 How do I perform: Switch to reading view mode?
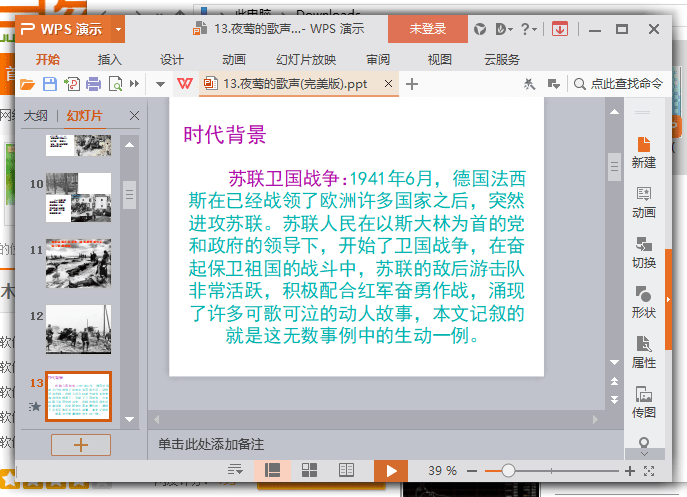[346, 470]
